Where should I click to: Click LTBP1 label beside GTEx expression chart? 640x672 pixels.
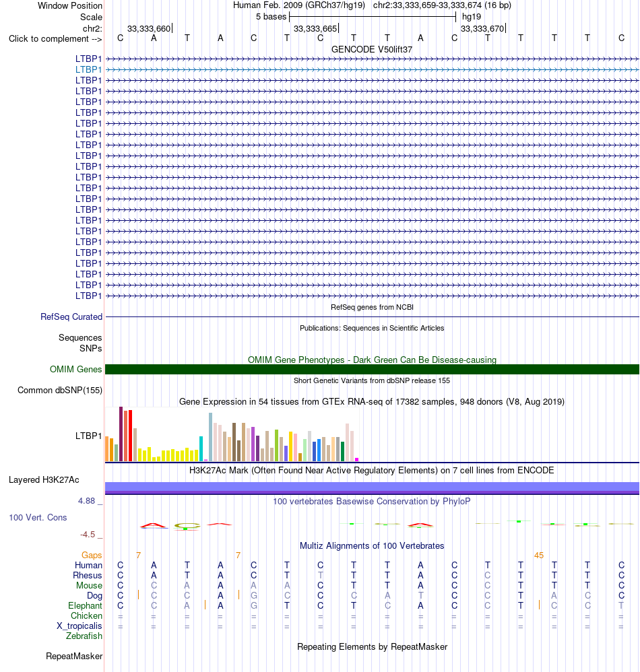(89, 436)
